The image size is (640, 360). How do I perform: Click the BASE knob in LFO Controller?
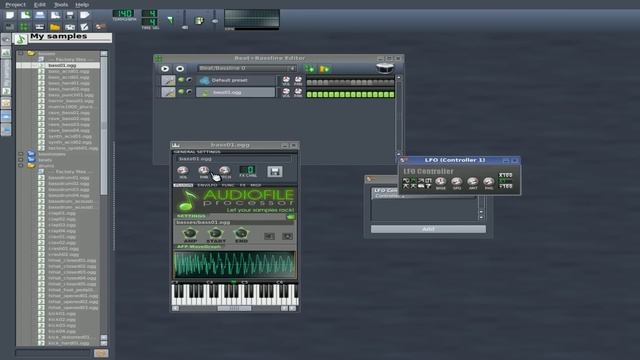440,182
